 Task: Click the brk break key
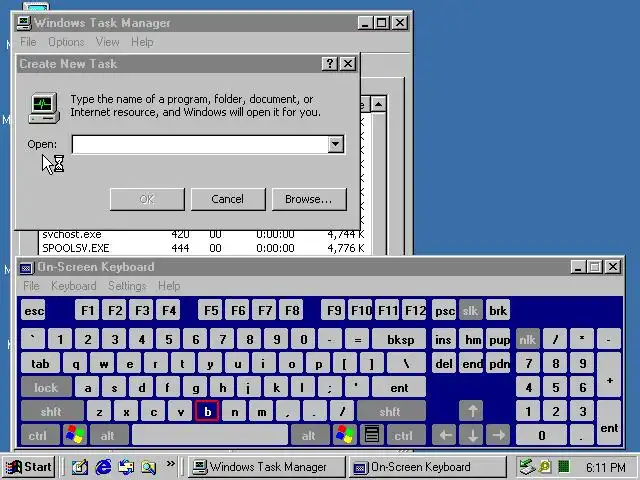[x=498, y=311]
